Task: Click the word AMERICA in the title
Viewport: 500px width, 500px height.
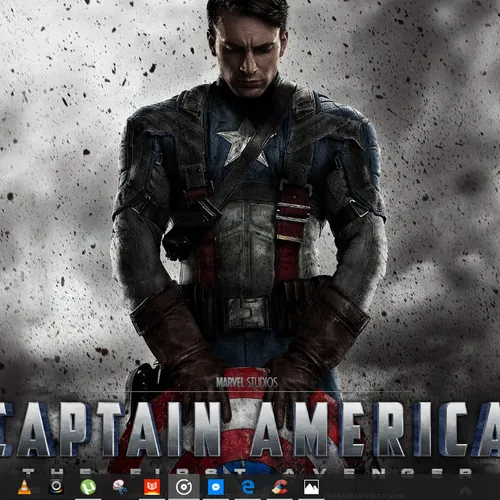Action: pyautogui.click(x=376, y=429)
